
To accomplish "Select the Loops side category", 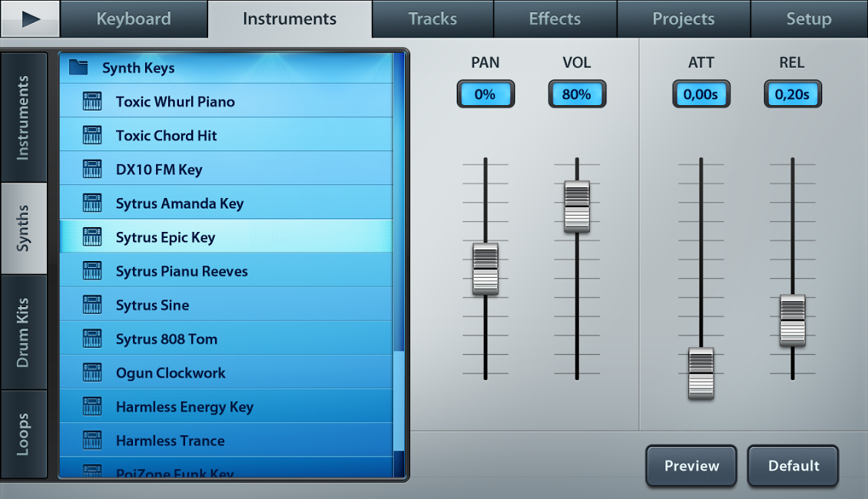I will coord(24,435).
